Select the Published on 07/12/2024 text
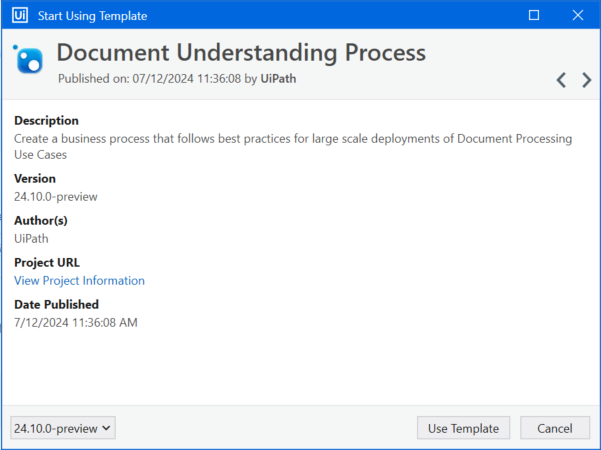The image size is (601, 450). [177, 79]
